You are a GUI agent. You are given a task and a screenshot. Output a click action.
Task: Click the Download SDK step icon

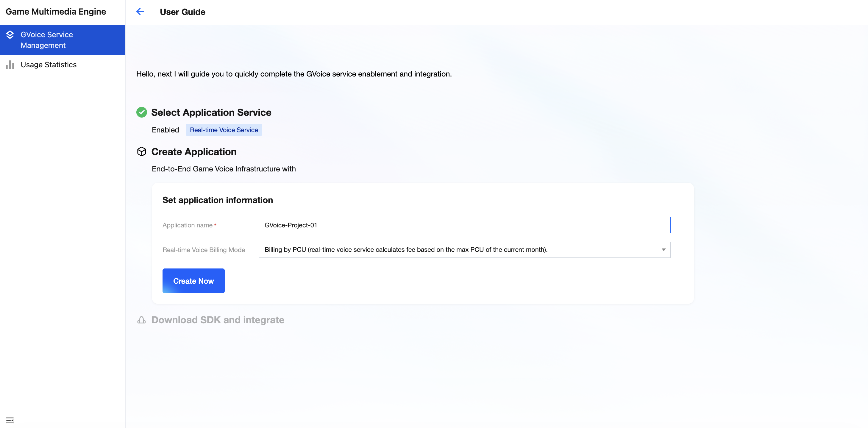141,320
